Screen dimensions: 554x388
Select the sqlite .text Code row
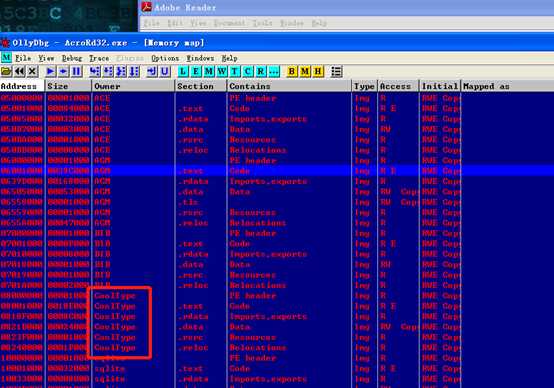[277, 368]
